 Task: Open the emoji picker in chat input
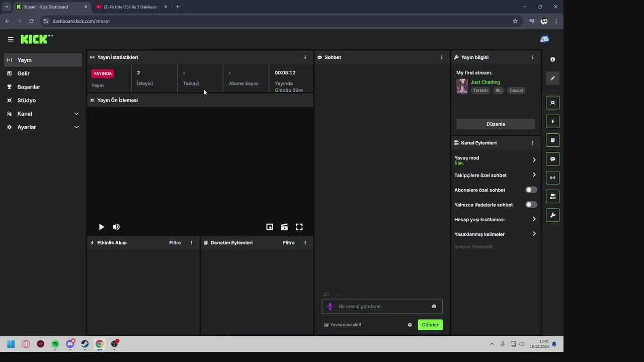coord(434,306)
